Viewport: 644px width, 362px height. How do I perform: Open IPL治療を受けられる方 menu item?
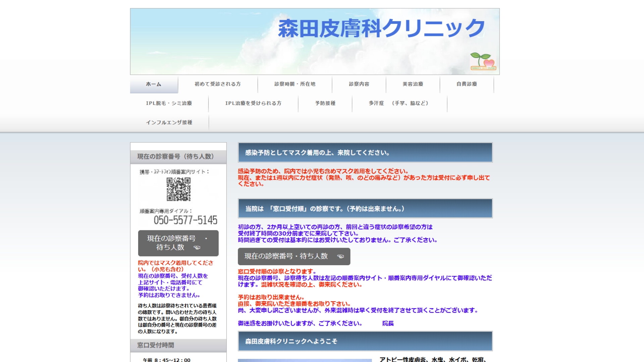point(253,103)
